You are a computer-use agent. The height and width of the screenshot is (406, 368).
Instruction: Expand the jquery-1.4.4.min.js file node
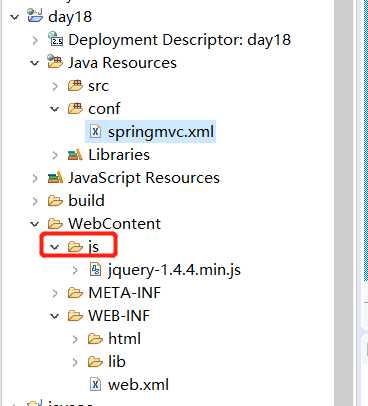[75, 270]
